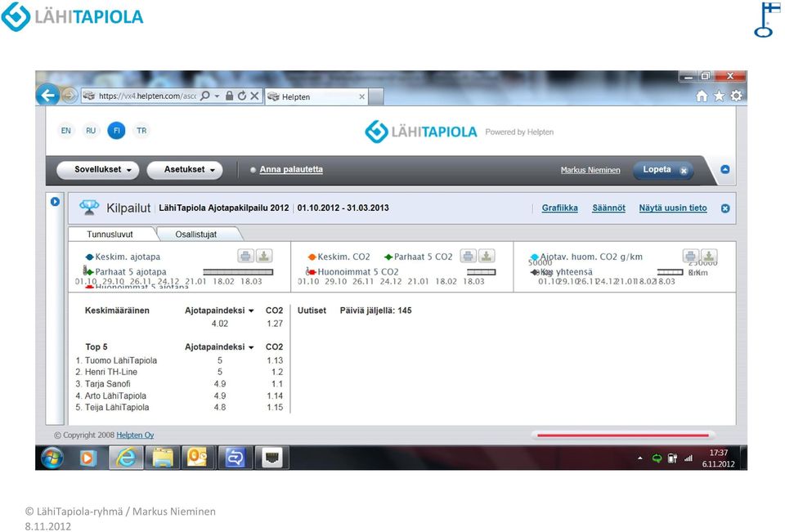This screenshot has width=785, height=532.
Task: Select row Henri TH-Line
Action: (x=179, y=373)
